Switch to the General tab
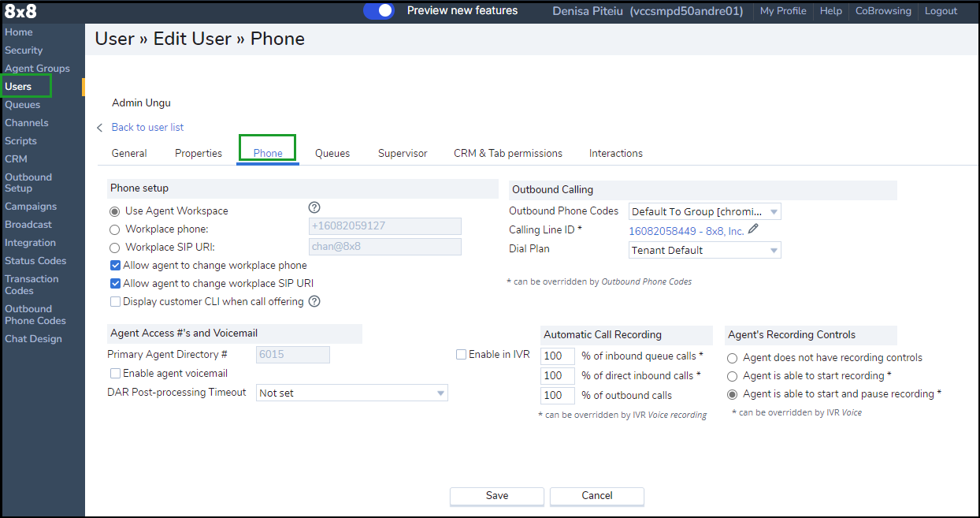 pos(129,153)
